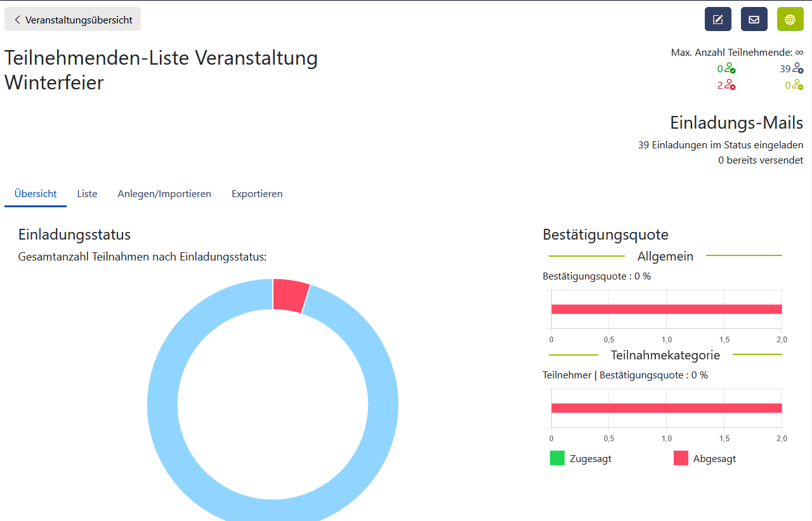Click the back chevron arrow icon
The width and height of the screenshot is (812, 521).
click(17, 19)
